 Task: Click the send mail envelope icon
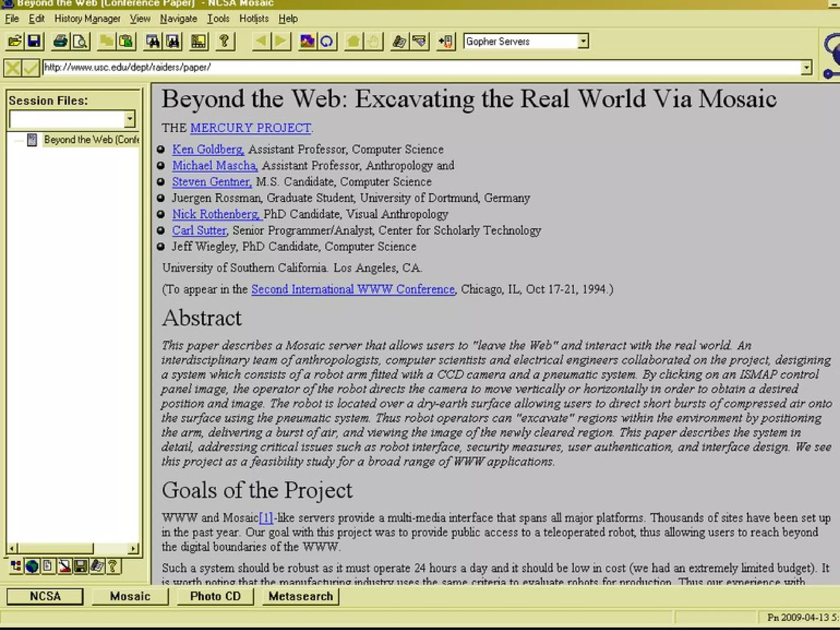(419, 41)
